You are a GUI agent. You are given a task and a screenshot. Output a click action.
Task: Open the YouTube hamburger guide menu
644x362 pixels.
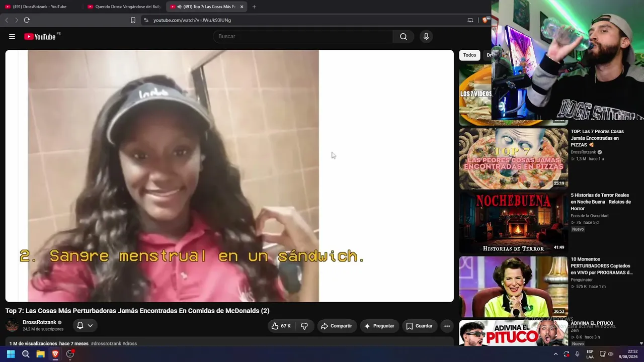coord(12,36)
